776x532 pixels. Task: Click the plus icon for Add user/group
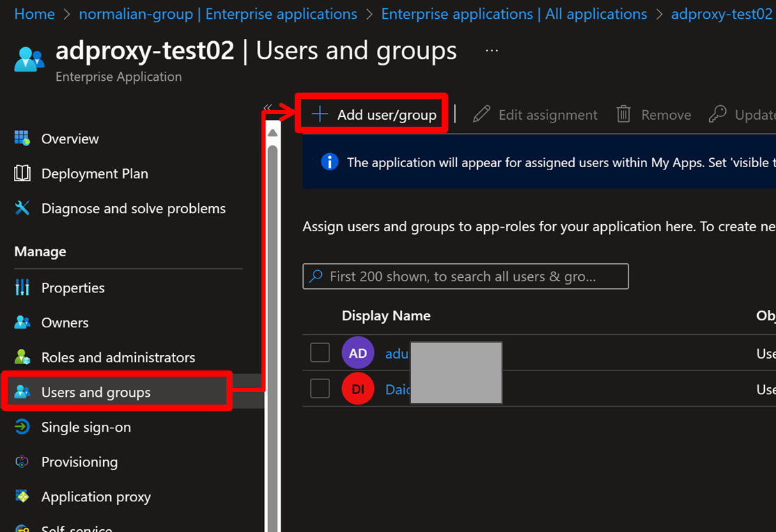click(320, 114)
